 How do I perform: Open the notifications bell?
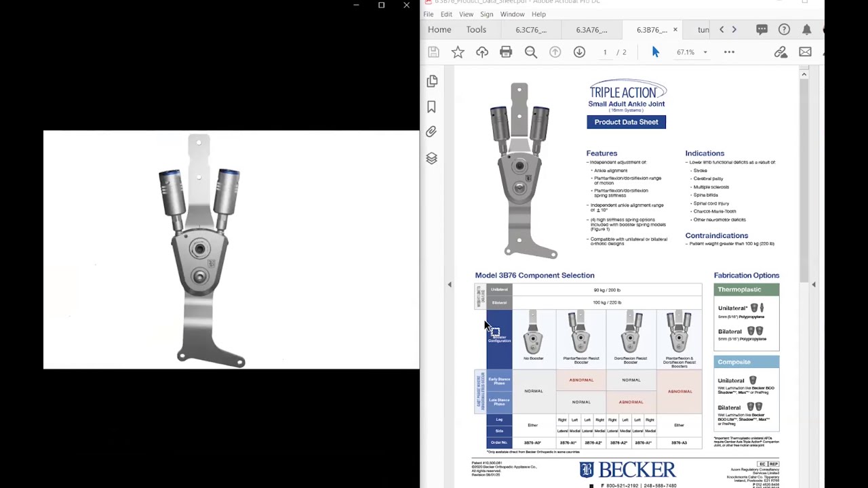click(x=806, y=30)
